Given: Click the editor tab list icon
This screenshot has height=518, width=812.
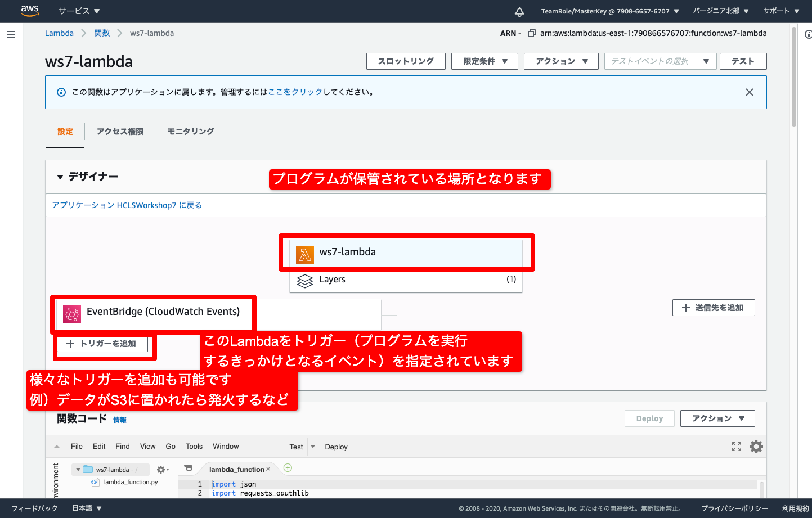Looking at the screenshot, I should [188, 468].
